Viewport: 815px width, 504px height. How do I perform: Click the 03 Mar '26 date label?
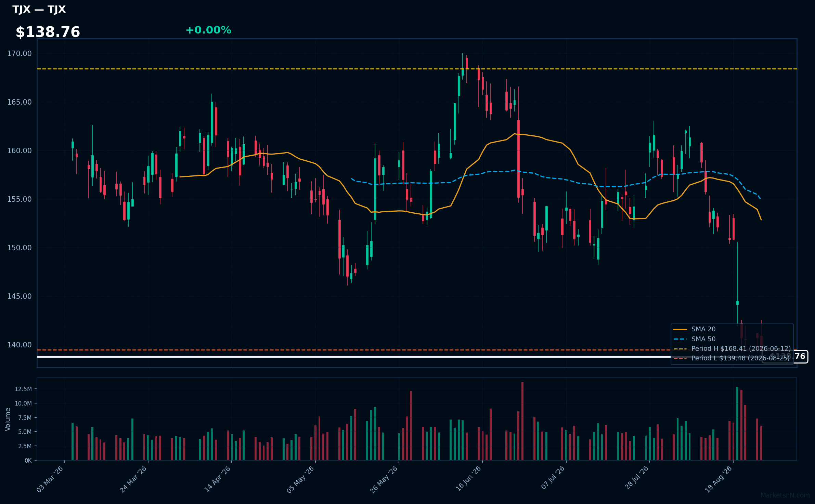(x=50, y=479)
